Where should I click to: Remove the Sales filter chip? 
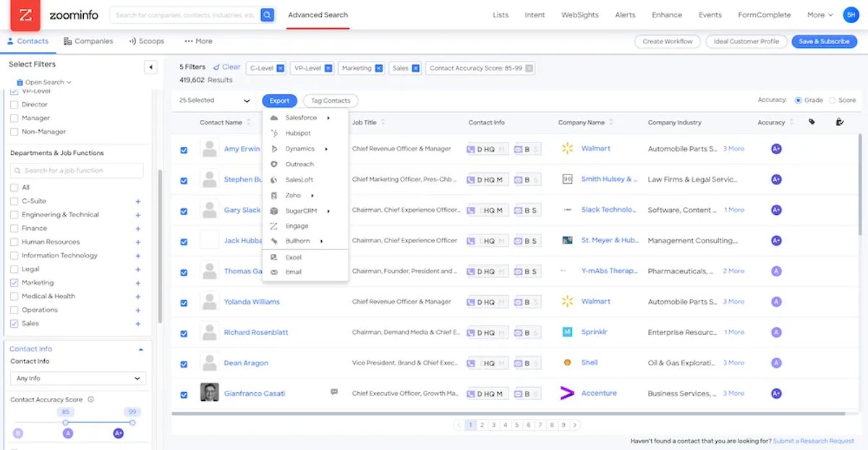(416, 68)
